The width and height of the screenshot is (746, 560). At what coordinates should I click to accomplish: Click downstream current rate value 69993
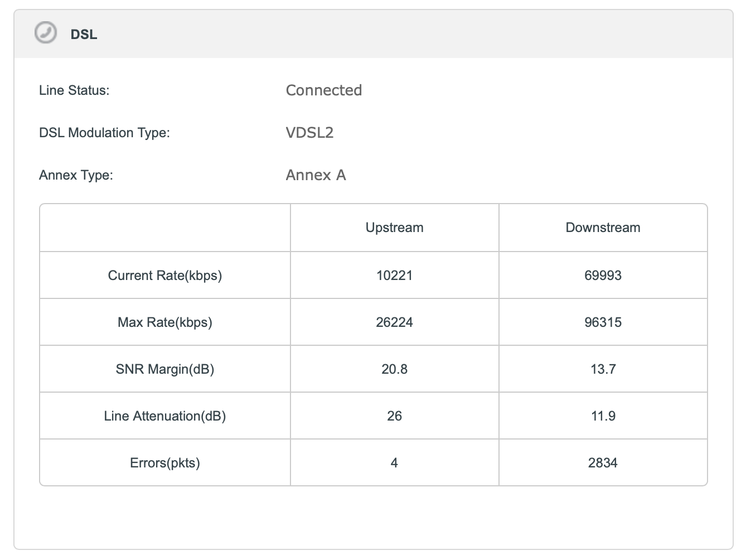point(603,276)
